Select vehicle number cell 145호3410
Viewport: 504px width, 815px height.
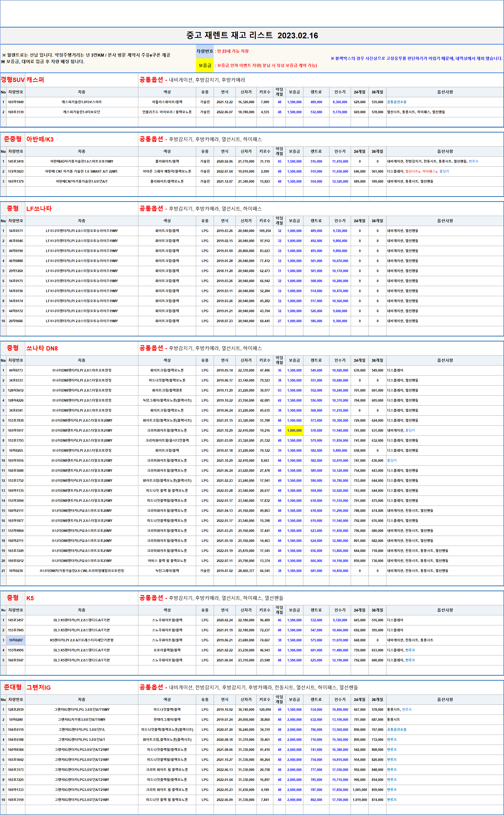[x=16, y=161]
